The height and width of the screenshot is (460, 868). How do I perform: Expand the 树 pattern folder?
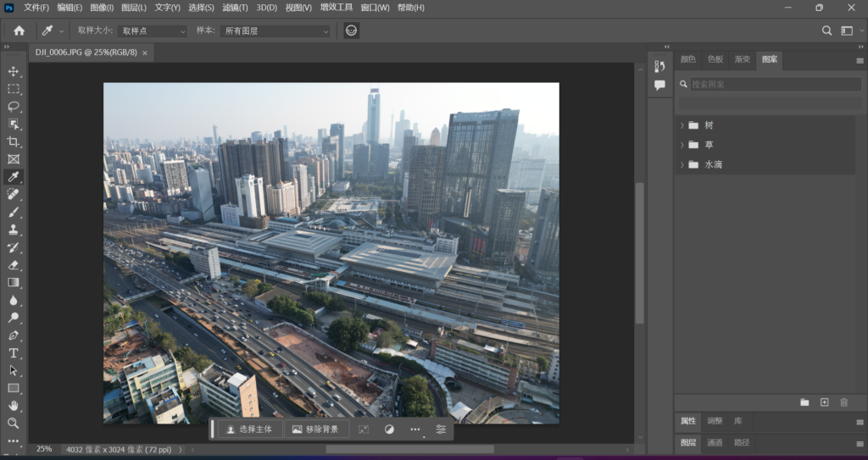(682, 125)
